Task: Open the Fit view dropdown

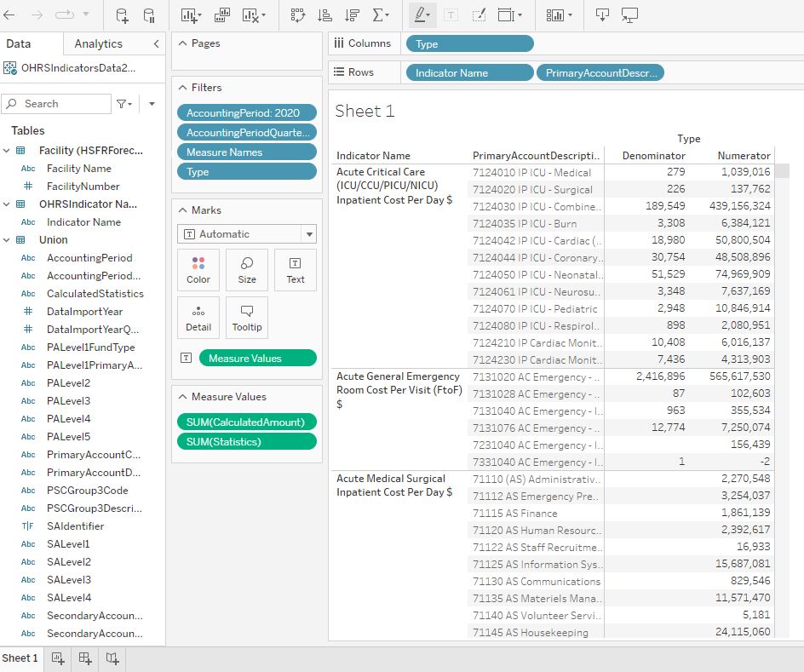Action: point(509,15)
